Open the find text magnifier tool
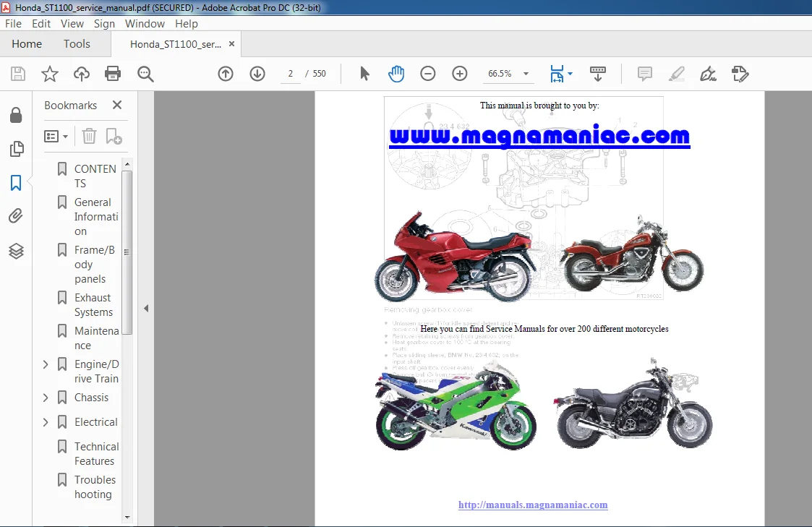Image resolution: width=812 pixels, height=527 pixels. click(145, 74)
